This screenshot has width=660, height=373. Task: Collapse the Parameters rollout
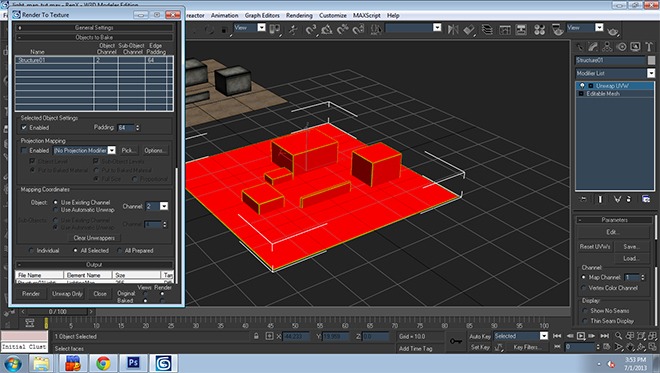(614, 220)
